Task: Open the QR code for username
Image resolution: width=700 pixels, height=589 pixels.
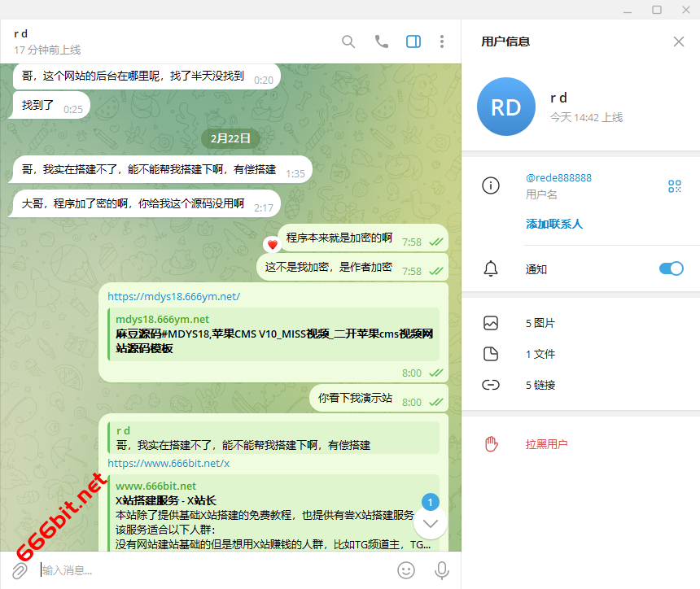Action: [675, 186]
